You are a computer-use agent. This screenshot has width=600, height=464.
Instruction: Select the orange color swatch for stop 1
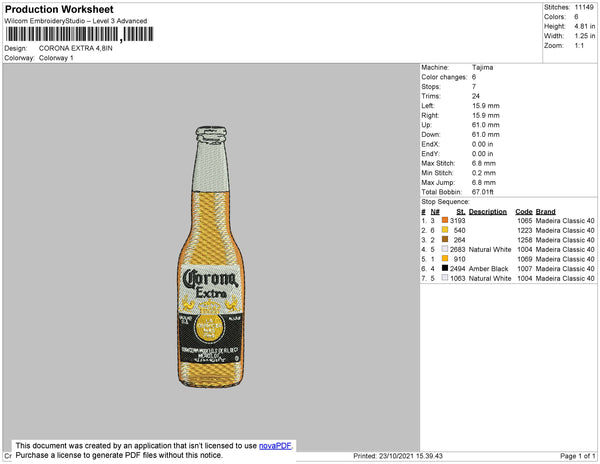point(445,220)
